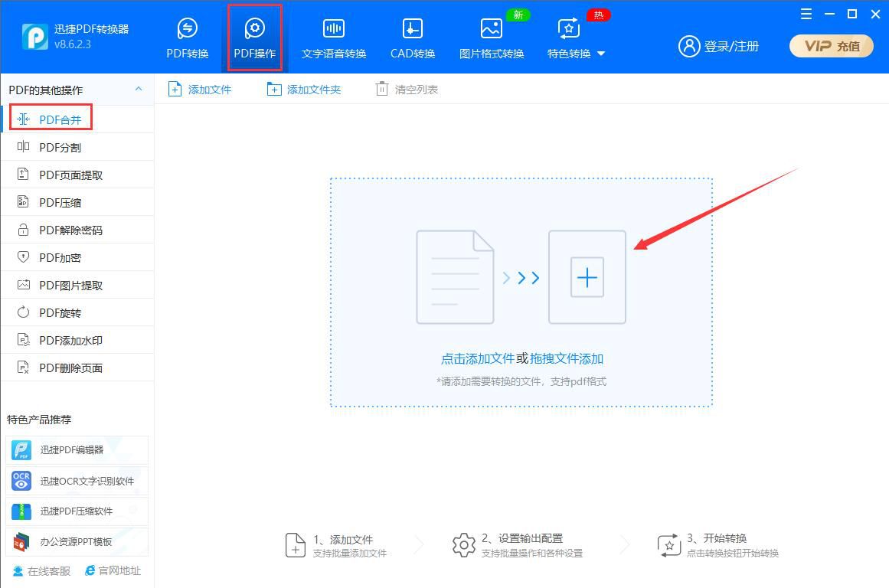Choose PDF压缩 option
Viewport: 889px width, 588px height.
(77, 202)
